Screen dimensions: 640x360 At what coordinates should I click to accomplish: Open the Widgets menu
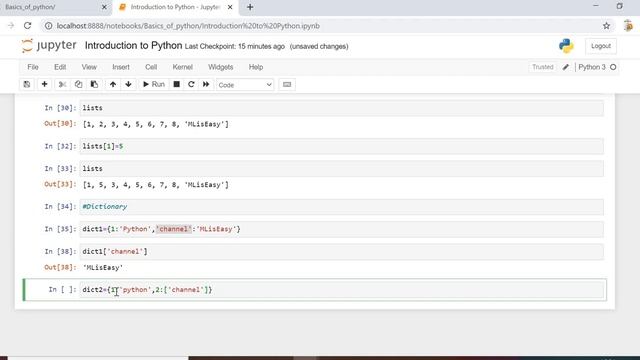220,67
